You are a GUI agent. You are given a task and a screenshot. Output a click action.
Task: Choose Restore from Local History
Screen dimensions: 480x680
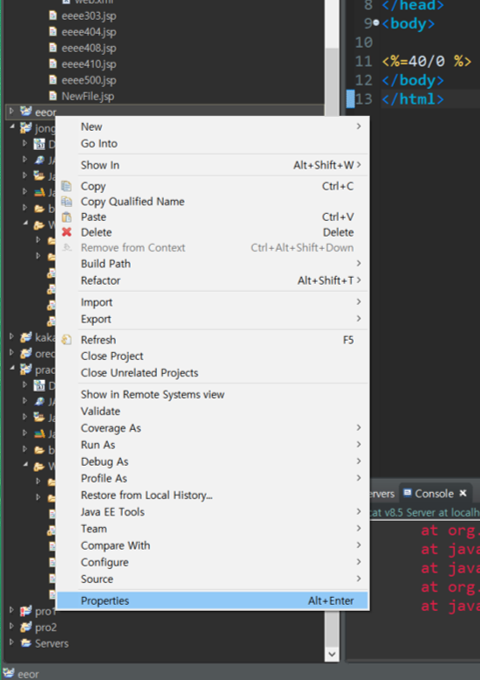point(212,495)
